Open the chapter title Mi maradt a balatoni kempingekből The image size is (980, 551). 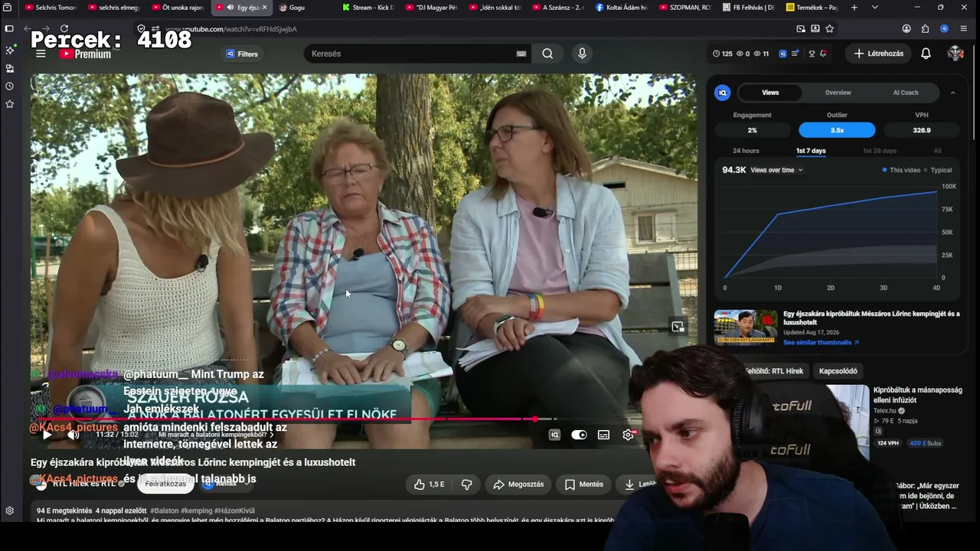(216, 435)
